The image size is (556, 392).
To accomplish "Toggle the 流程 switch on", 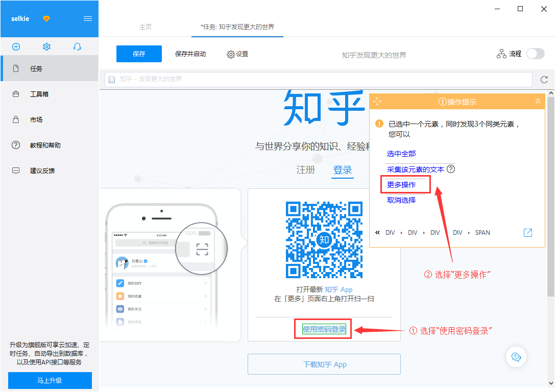I will pos(536,54).
